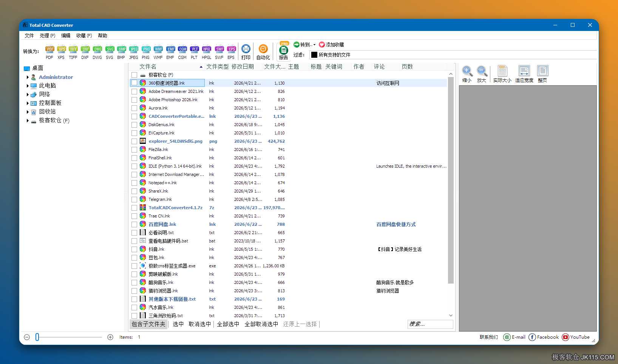Select DWG output format
618x364 pixels.
point(97,52)
